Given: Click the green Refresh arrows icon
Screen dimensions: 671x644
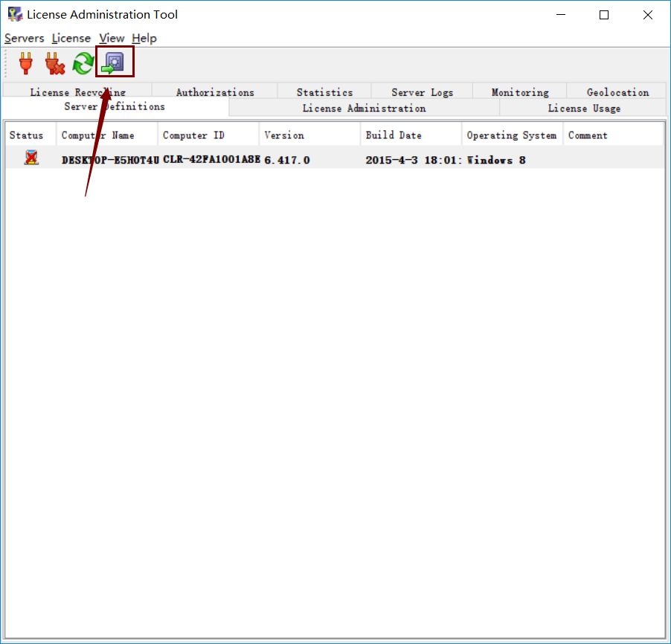Looking at the screenshot, I should (x=83, y=63).
